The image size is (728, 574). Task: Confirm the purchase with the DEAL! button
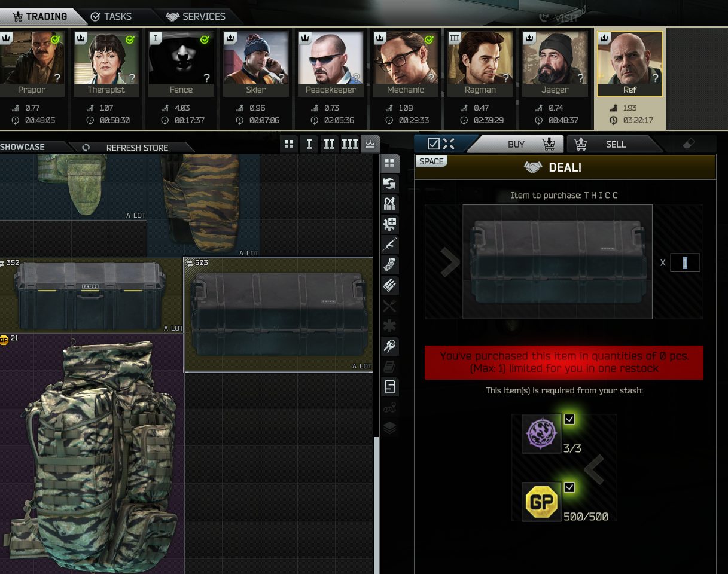coord(565,167)
